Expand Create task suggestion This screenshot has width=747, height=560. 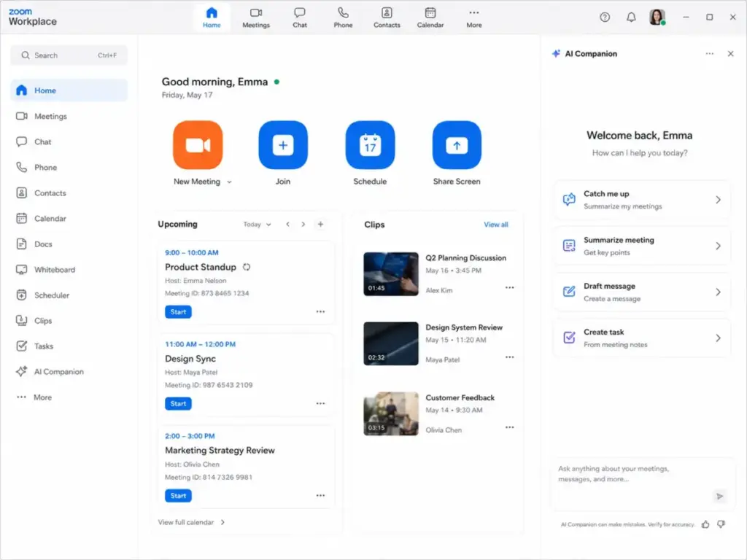click(x=642, y=338)
